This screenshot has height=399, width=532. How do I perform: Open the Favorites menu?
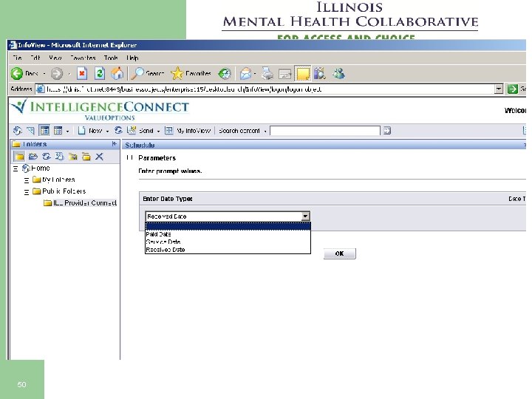tap(83, 58)
